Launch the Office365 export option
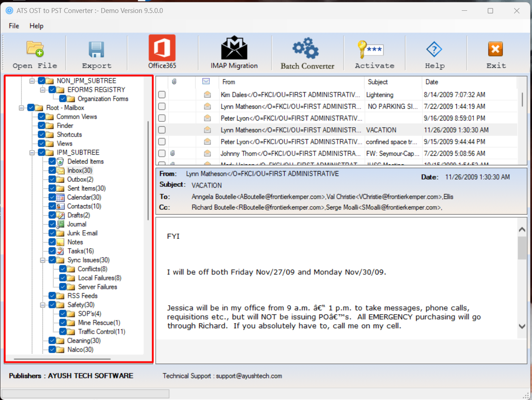Image resolution: width=532 pixels, height=400 pixels. click(x=162, y=52)
